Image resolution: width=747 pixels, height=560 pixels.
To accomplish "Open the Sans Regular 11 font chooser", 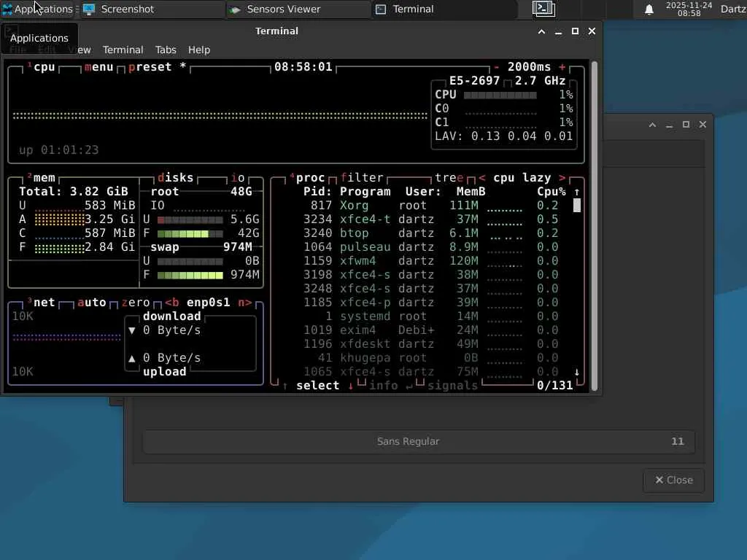I will (419, 441).
